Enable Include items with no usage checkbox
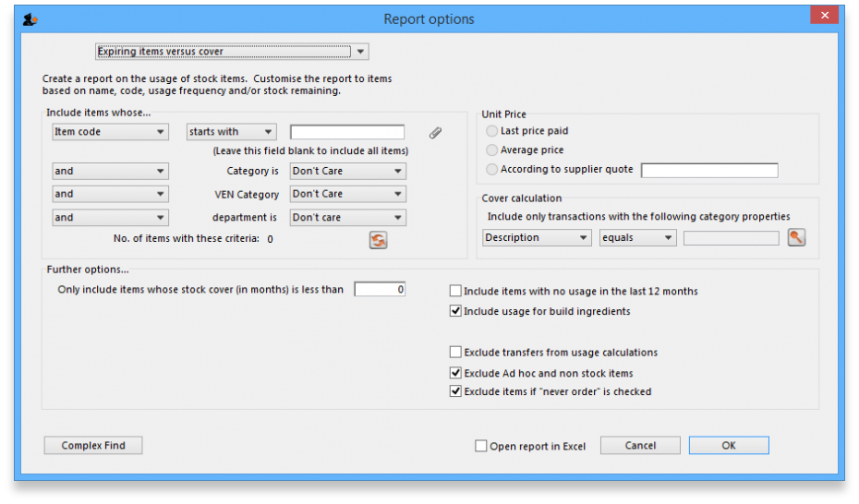Image resolution: width=859 pixels, height=504 pixels. coord(455,291)
